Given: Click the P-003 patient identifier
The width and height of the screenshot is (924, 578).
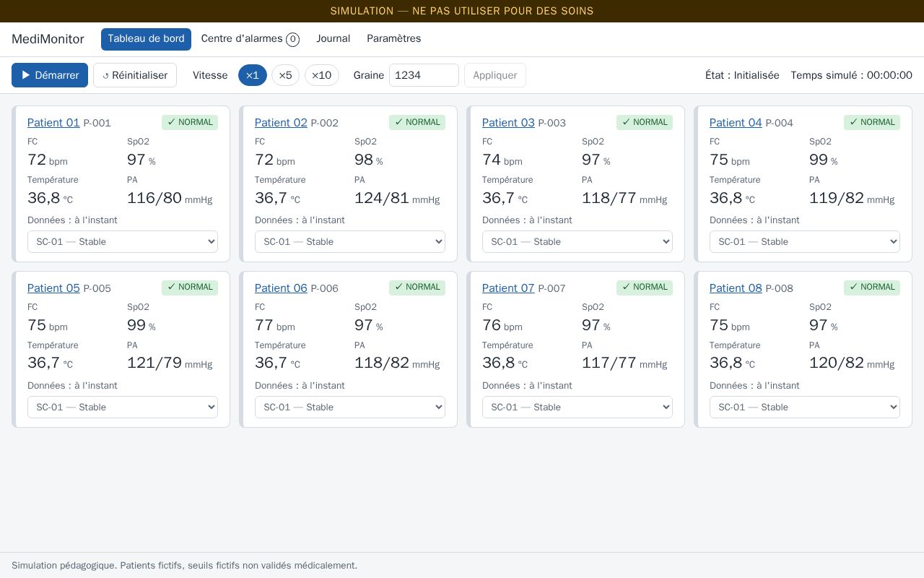Looking at the screenshot, I should [x=552, y=124].
